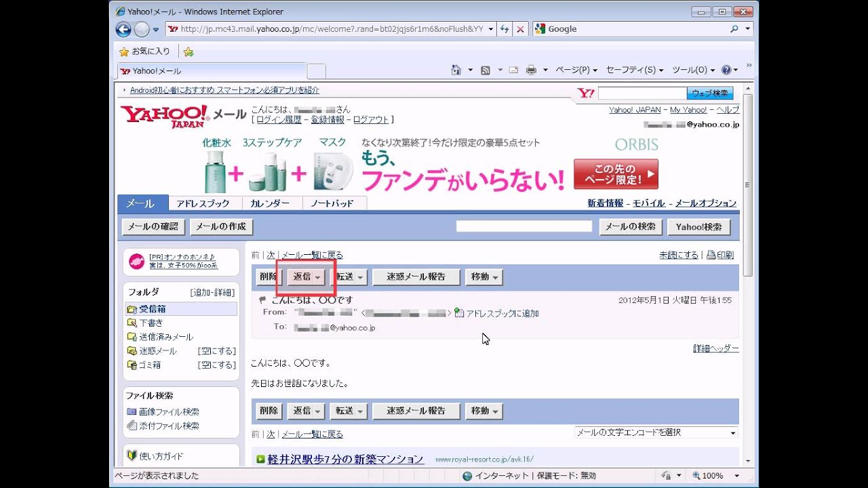Click the small Y! icon beside web search
This screenshot has height=488, width=868.
(x=585, y=94)
